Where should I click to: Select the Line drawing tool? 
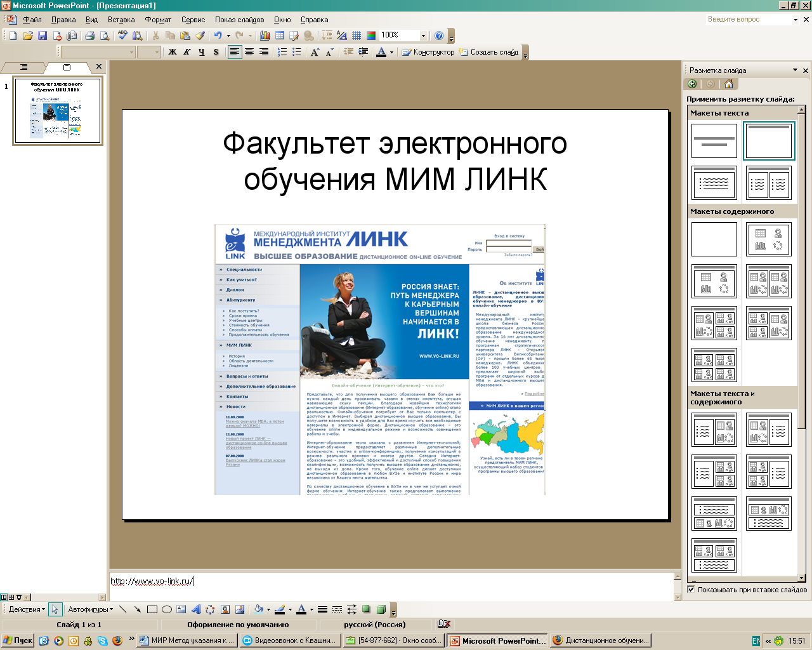123,609
